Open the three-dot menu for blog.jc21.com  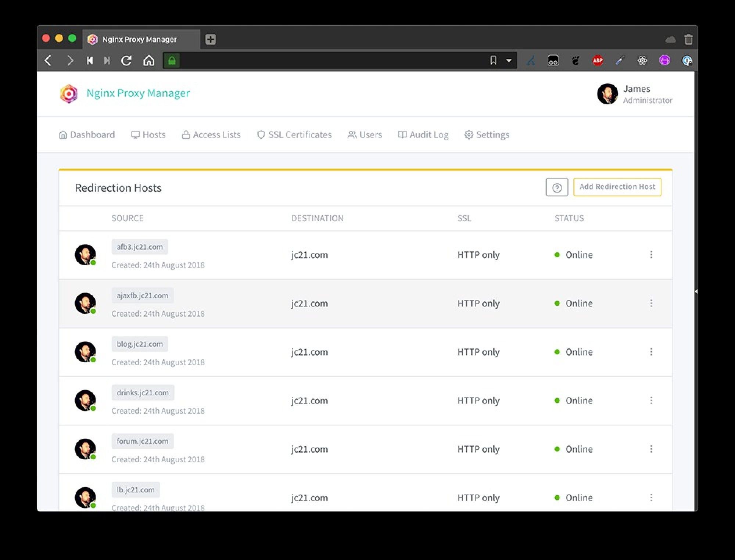tap(651, 352)
